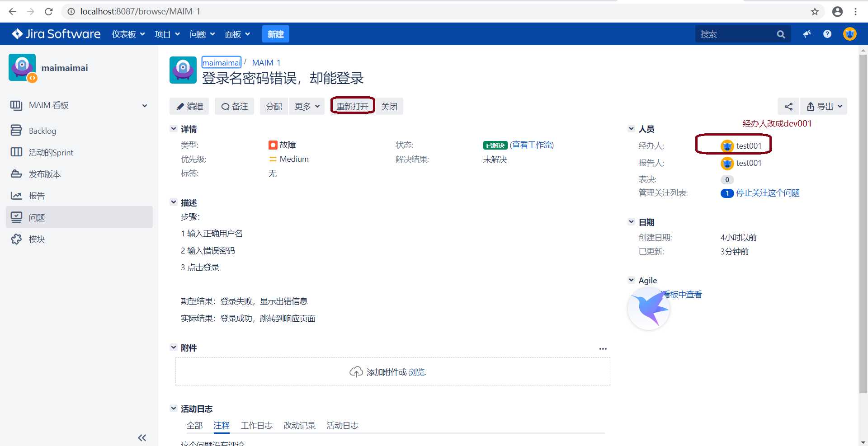868x446 pixels.
Task: Open 活动的Sprint in sidebar
Action: coord(51,152)
